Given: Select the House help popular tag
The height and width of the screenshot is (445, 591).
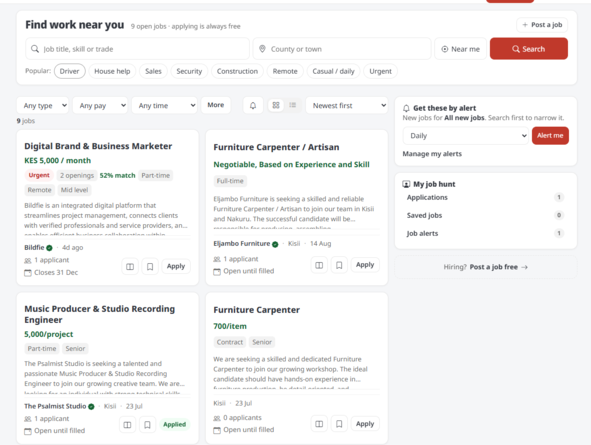Looking at the screenshot, I should click(x=112, y=71).
